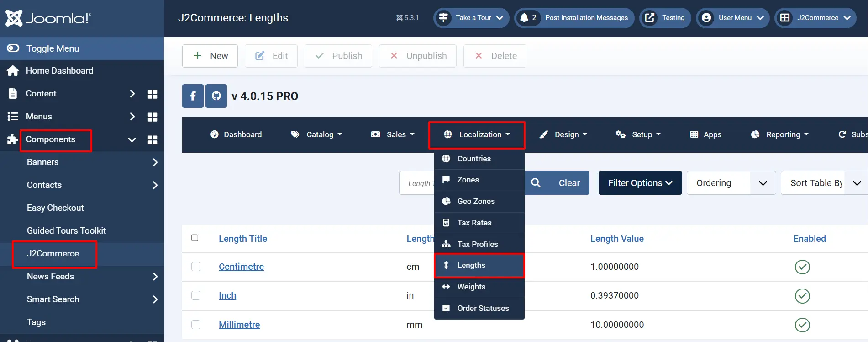Open the Sort Table By select

click(824, 183)
